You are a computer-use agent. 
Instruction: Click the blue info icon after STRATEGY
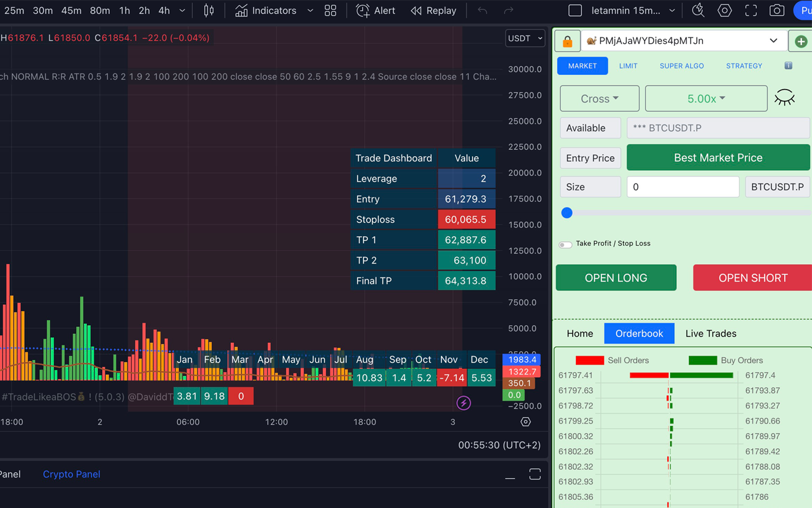click(x=789, y=65)
